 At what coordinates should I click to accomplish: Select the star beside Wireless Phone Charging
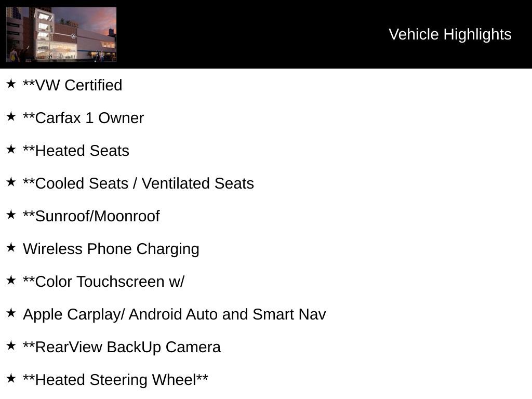pyautogui.click(x=11, y=247)
